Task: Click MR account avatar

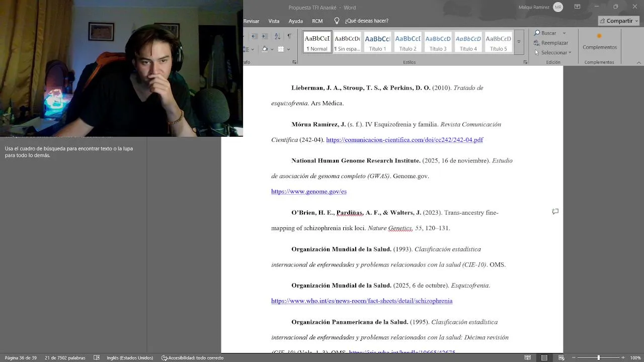Action: tap(557, 7)
